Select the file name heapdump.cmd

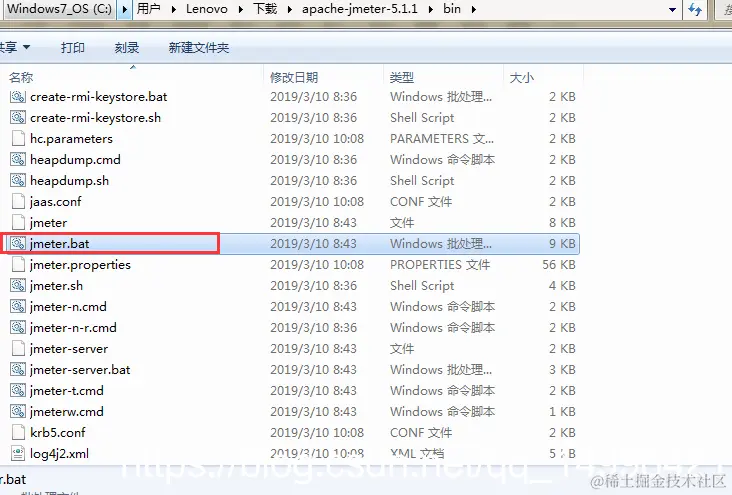click(x=75, y=160)
